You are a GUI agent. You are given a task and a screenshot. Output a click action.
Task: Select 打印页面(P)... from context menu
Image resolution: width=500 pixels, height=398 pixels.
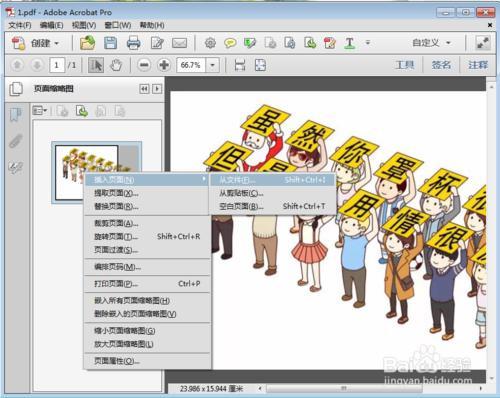point(147,284)
